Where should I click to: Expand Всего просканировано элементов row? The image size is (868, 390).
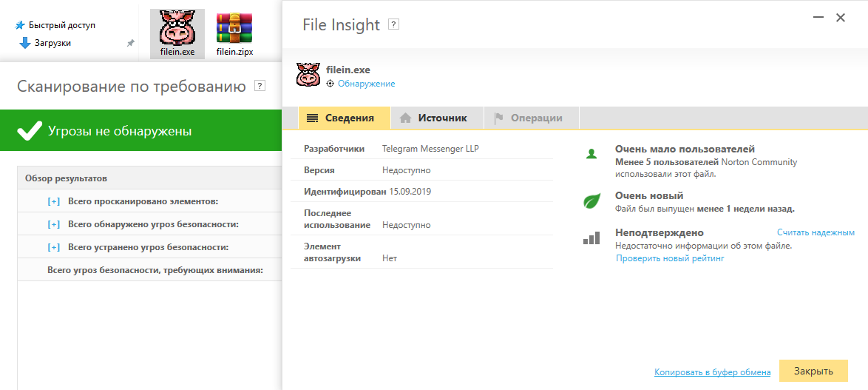[x=54, y=201]
